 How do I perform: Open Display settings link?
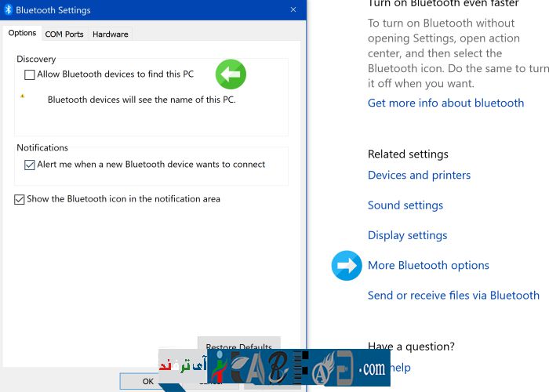click(x=407, y=235)
